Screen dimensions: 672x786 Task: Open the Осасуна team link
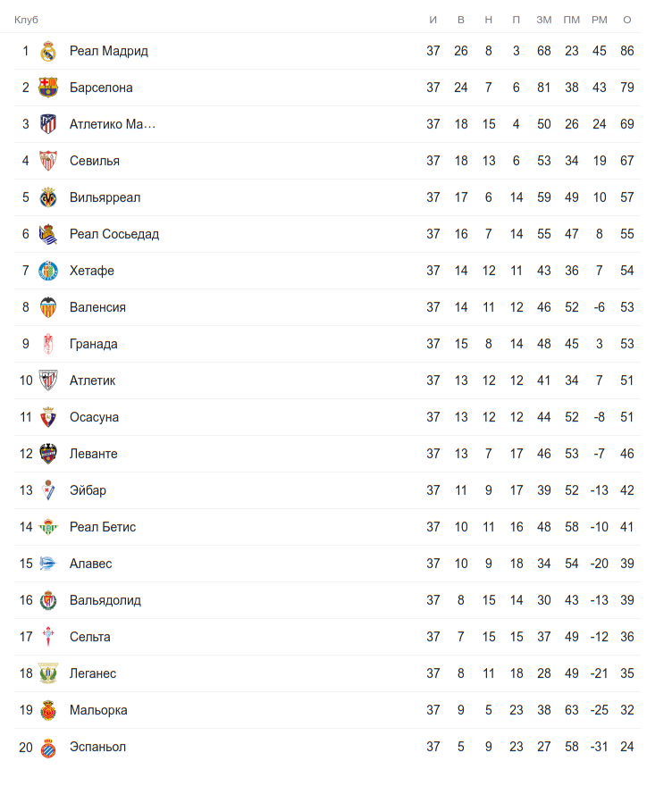coord(94,417)
